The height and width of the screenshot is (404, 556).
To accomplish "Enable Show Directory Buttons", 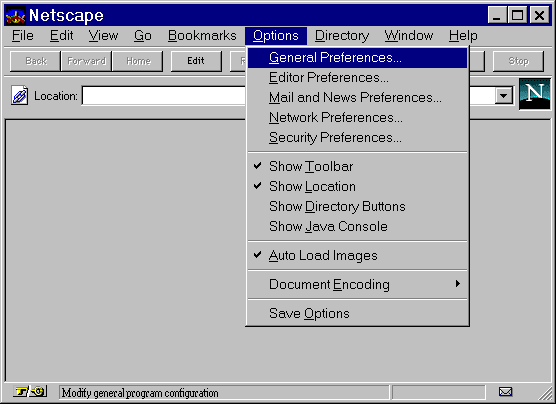I will (x=357, y=206).
